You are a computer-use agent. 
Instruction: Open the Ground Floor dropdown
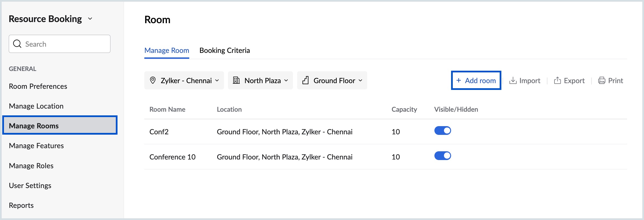(x=332, y=81)
